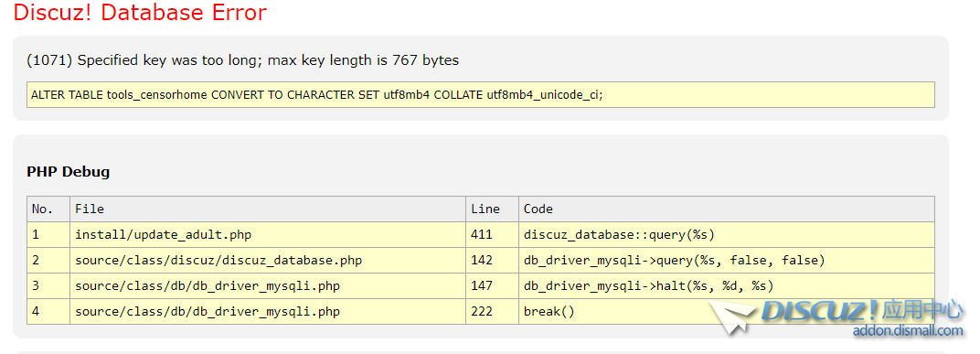Click the break() code cell
Viewport: 980px width, 354px height.
[727, 312]
